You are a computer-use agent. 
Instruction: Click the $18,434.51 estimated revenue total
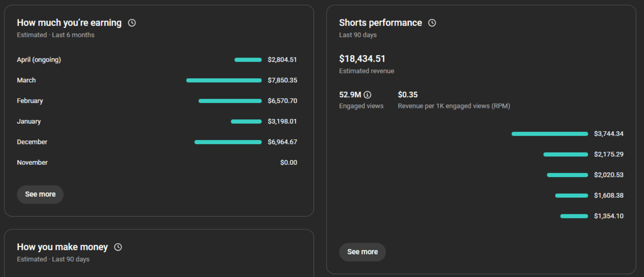(362, 59)
